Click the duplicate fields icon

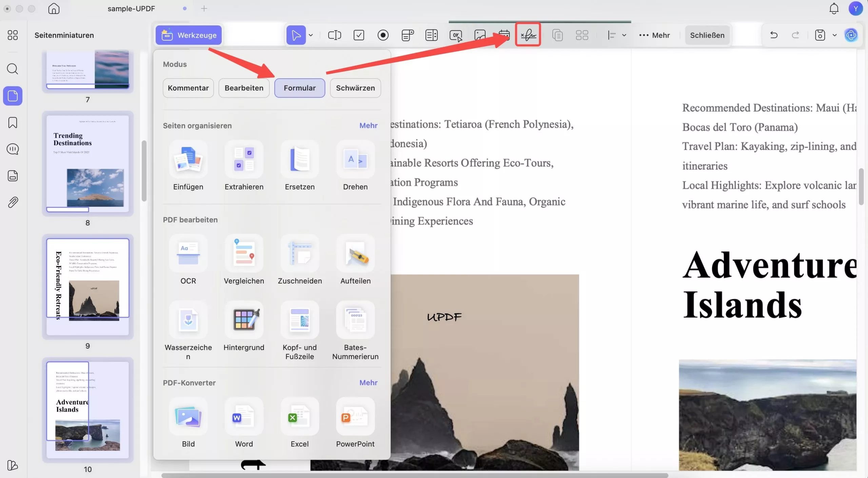tap(557, 35)
